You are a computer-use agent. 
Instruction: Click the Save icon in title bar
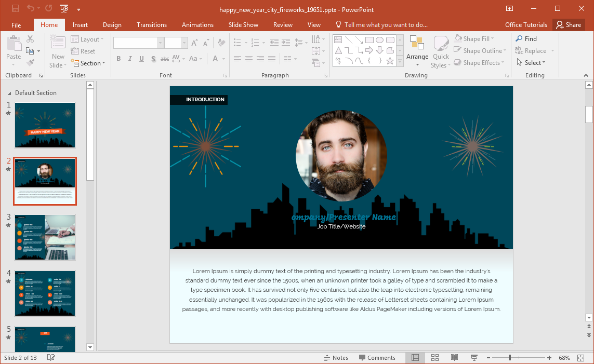(16, 9)
